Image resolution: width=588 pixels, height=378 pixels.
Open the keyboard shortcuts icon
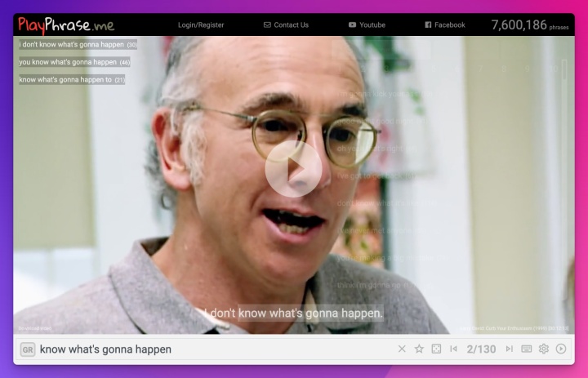click(x=526, y=349)
